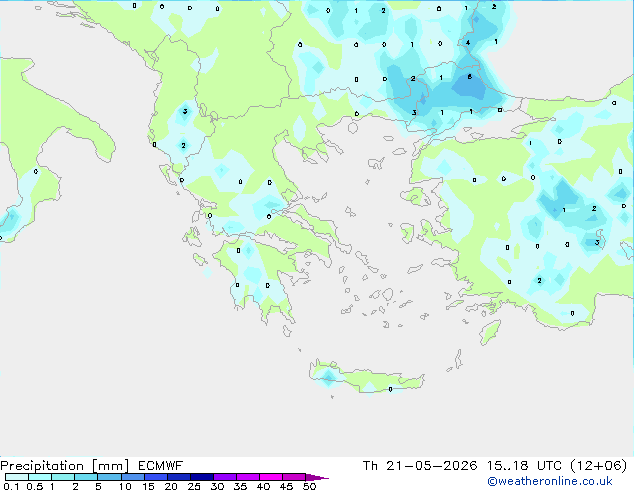
Task: Click the date 'Th 21-05-2026'
Action: tap(420, 466)
